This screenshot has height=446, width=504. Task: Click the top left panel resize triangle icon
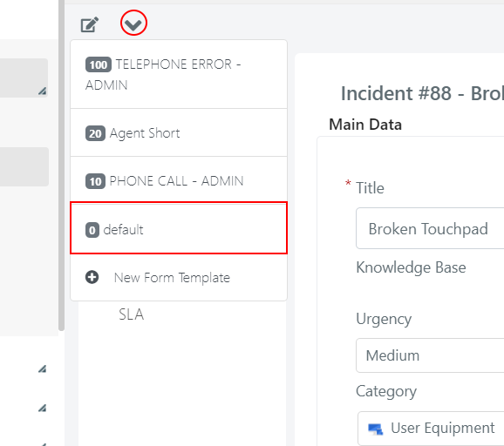pos(43,91)
